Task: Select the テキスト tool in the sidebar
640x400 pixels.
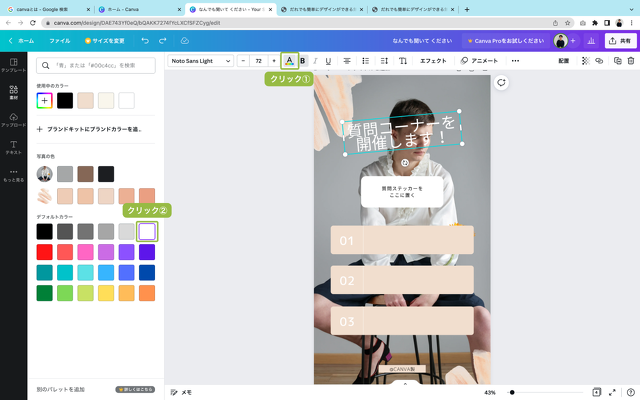Action: click(14, 146)
